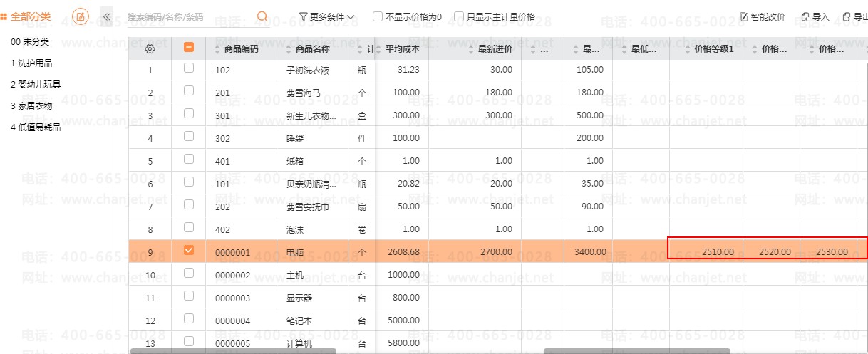Click the 智能改价 smart price edit icon
This screenshot has height=354, width=868.
tap(744, 16)
